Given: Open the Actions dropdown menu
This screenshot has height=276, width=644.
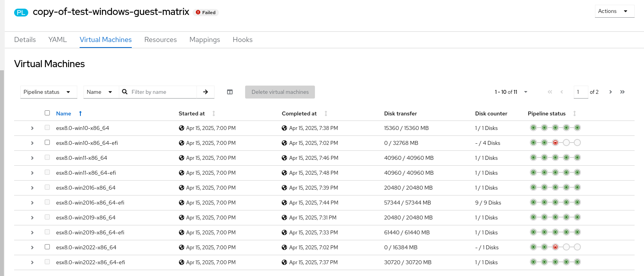Looking at the screenshot, I should click(614, 11).
